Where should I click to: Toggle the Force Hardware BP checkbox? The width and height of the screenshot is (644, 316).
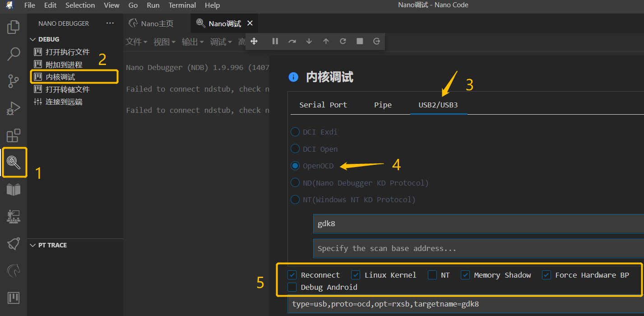pyautogui.click(x=547, y=275)
